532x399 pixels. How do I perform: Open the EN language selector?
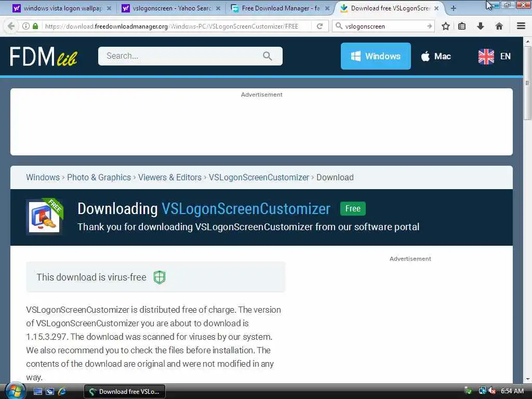pos(495,56)
